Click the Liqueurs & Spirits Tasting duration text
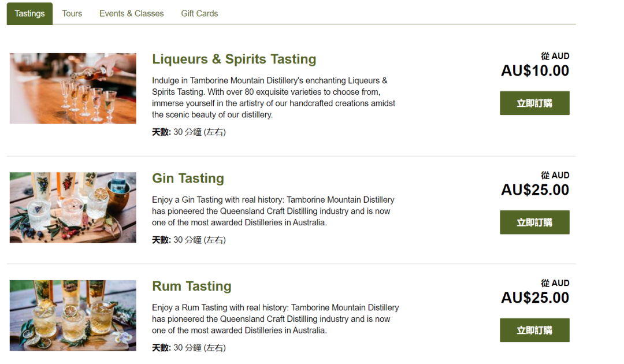 pyautogui.click(x=188, y=132)
